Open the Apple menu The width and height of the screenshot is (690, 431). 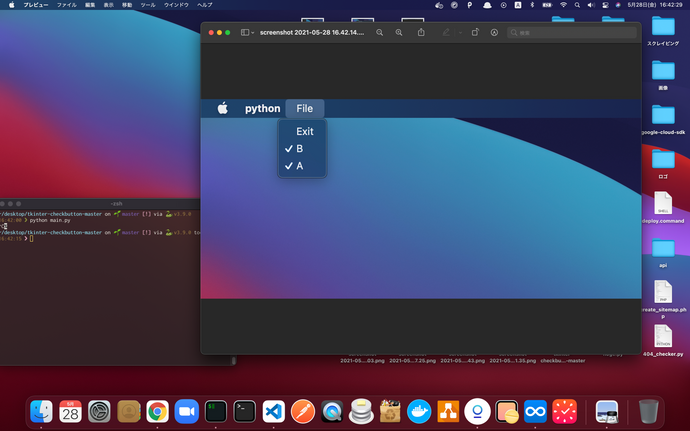[x=11, y=5]
